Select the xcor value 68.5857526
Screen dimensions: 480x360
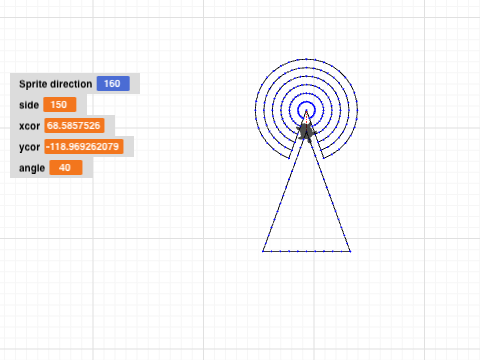[x=74, y=126]
